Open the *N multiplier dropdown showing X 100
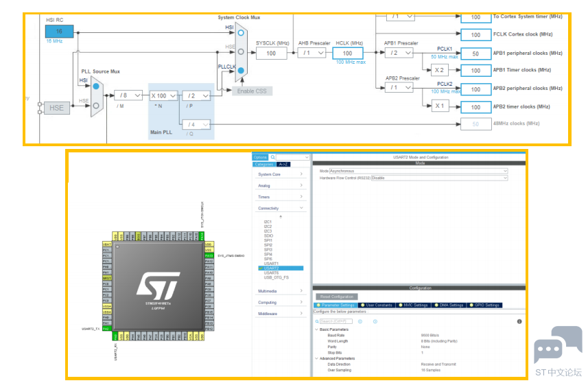This screenshot has width=588, height=383. coord(163,95)
